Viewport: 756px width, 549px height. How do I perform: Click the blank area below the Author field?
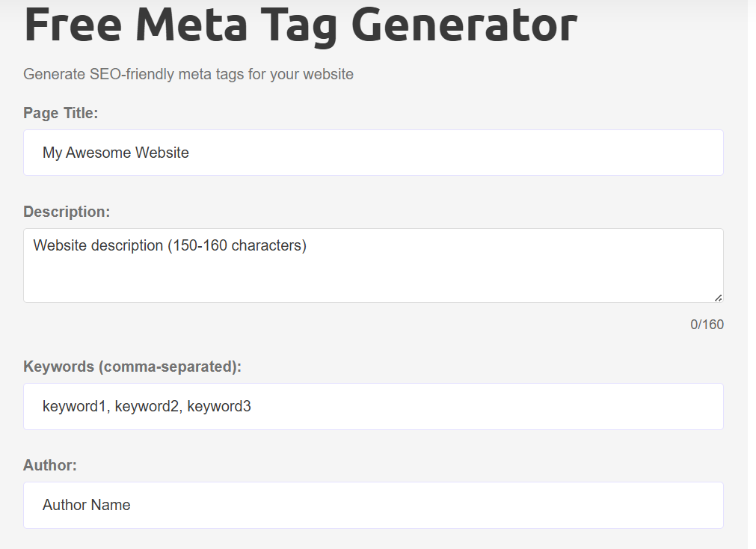pyautogui.click(x=374, y=540)
